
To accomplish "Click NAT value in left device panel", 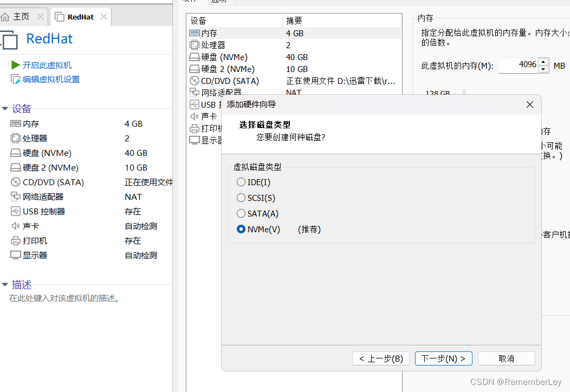I will pyautogui.click(x=133, y=197).
